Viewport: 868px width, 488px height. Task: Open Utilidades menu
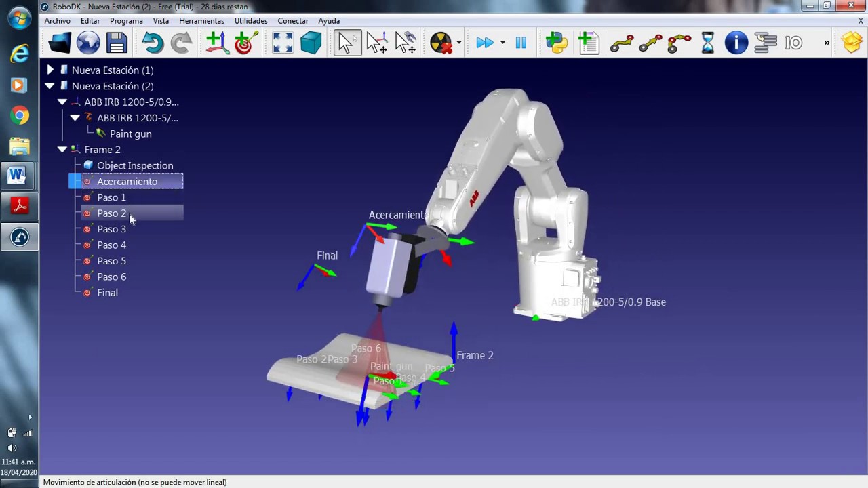point(251,21)
